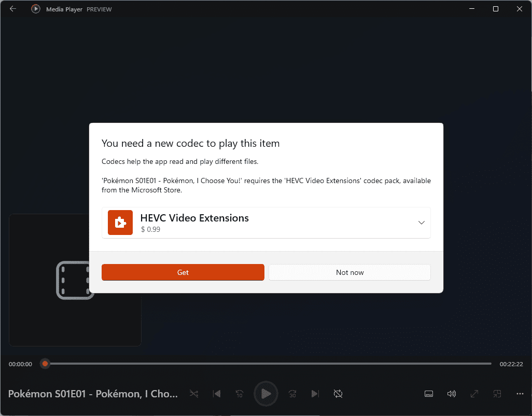Click the middle of playback progress bar
This screenshot has width=532, height=416.
(266, 364)
